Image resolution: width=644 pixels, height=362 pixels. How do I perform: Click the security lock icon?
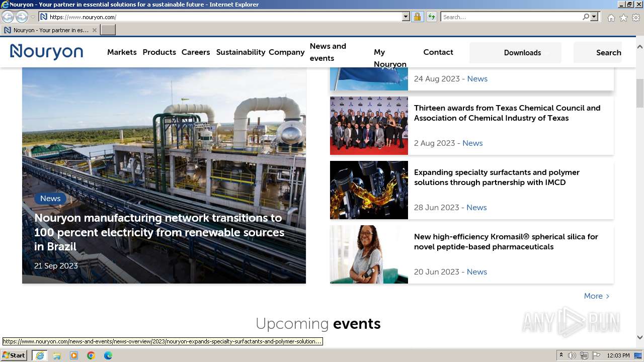click(417, 17)
